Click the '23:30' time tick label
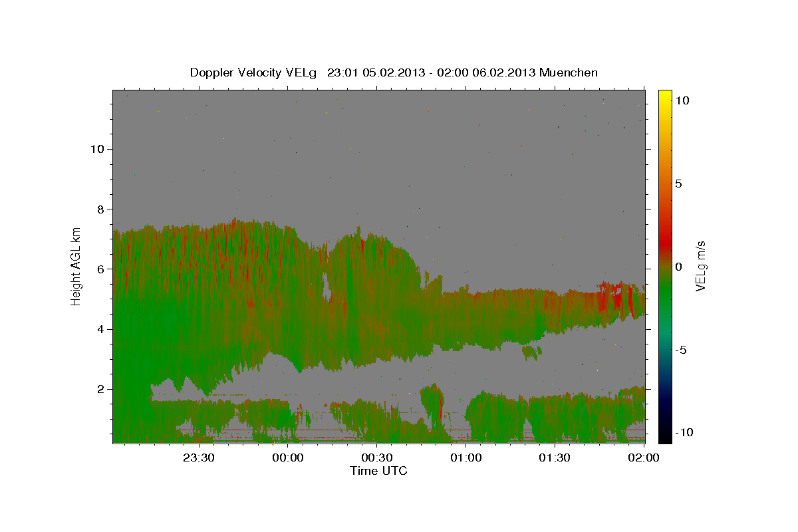Viewport: 798px width, 532px height. tap(198, 458)
